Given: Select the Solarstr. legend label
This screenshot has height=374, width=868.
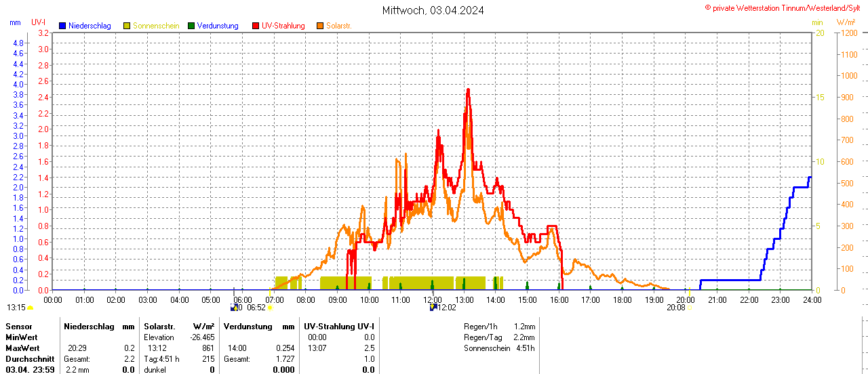Looking at the screenshot, I should 338,26.
